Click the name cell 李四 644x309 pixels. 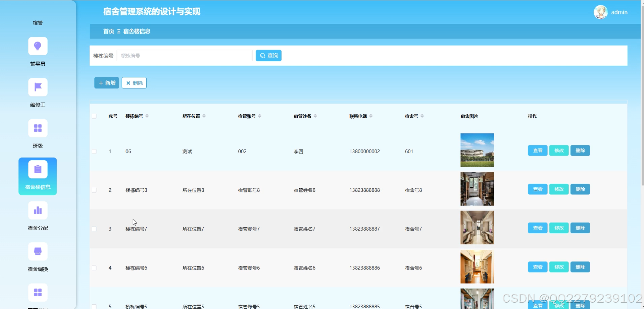(x=298, y=151)
